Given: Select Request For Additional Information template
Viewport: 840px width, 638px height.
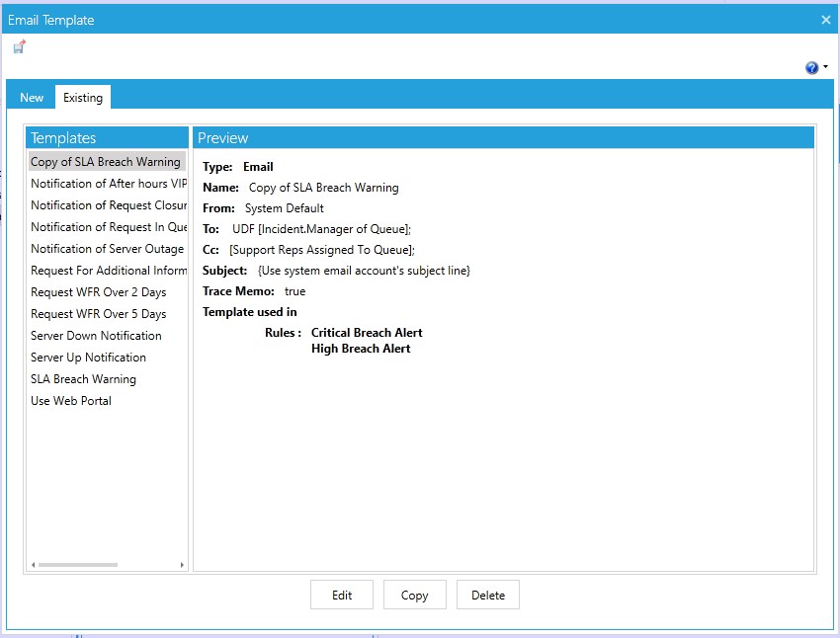Looking at the screenshot, I should tap(109, 271).
